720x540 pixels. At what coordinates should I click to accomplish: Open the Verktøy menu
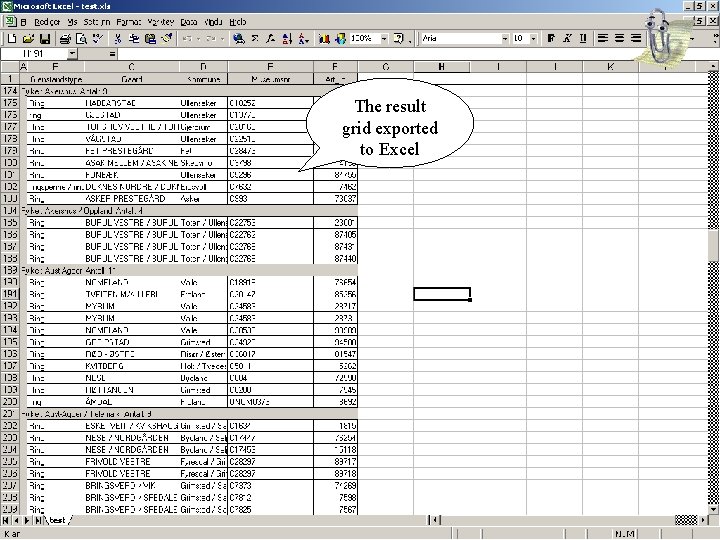coord(161,22)
